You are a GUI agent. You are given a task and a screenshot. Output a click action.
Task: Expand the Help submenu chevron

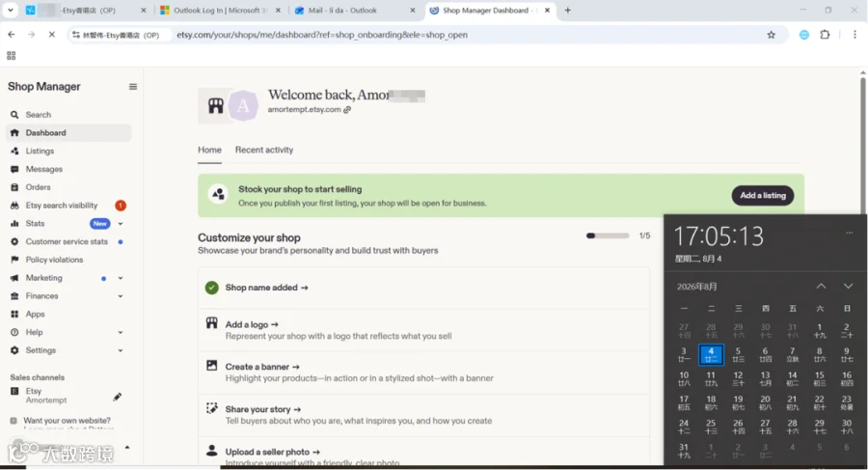click(x=121, y=333)
